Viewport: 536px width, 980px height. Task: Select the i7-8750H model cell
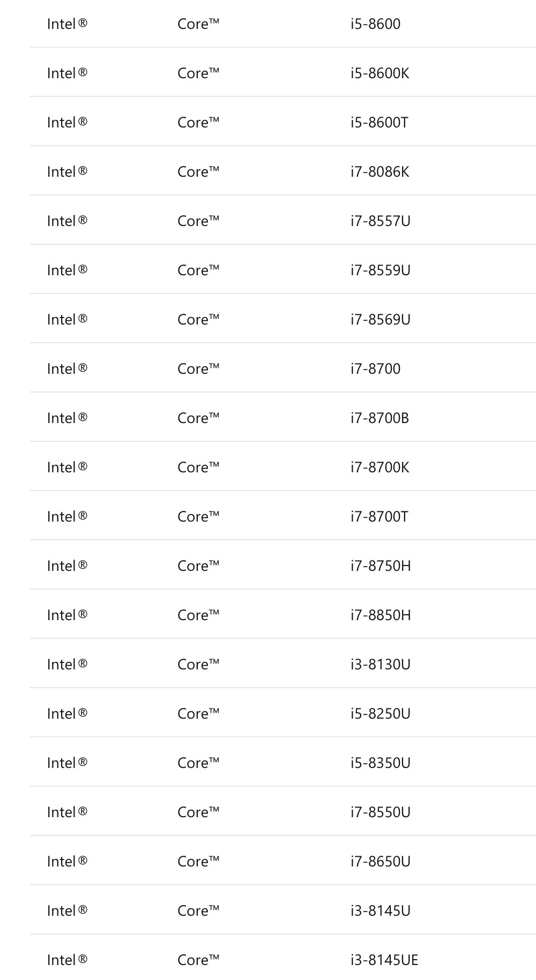pos(381,566)
